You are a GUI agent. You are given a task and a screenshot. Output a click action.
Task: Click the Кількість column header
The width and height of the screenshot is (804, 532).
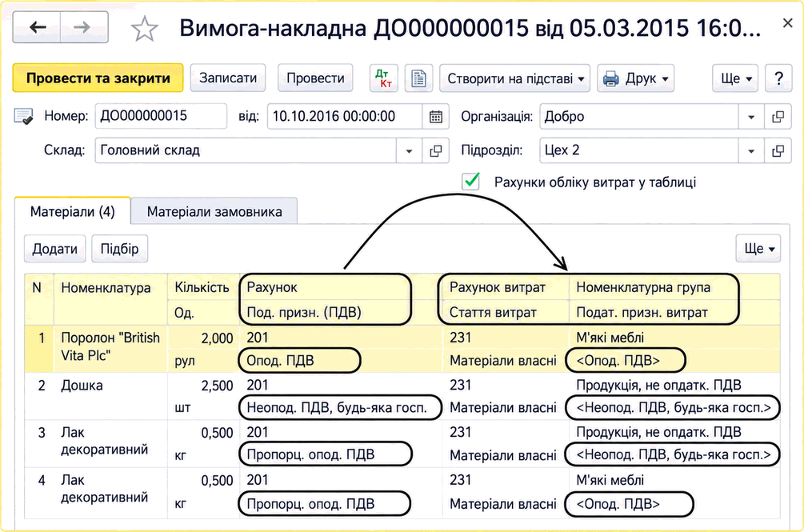click(203, 287)
